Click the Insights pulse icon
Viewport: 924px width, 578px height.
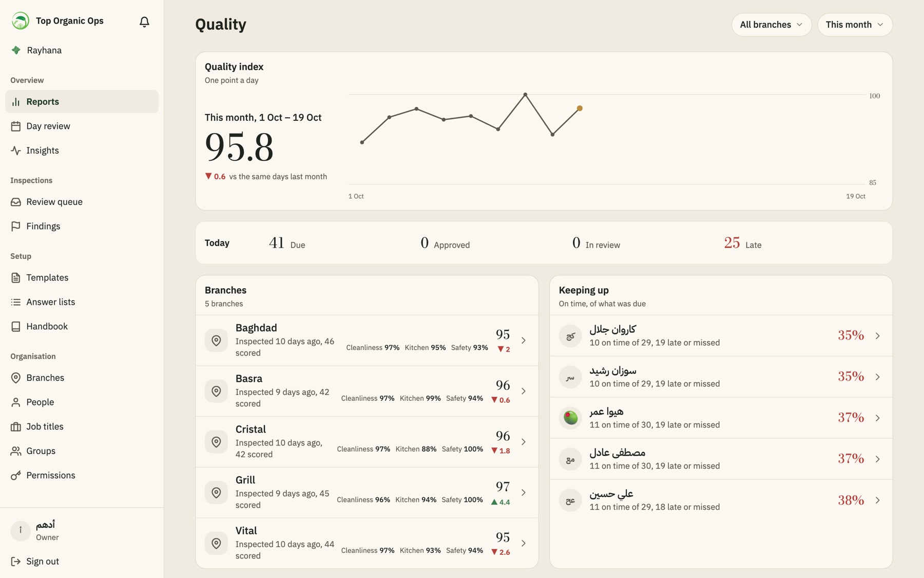[x=16, y=151]
